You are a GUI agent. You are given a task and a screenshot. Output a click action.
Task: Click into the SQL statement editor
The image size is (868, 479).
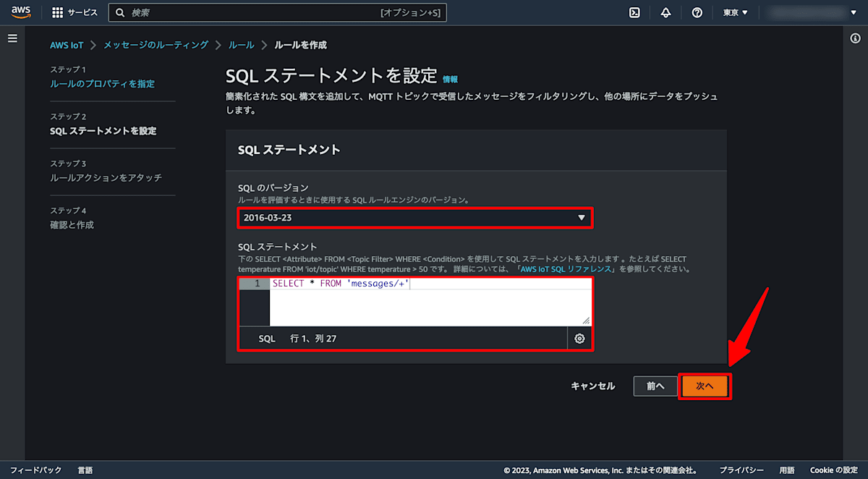click(431, 302)
